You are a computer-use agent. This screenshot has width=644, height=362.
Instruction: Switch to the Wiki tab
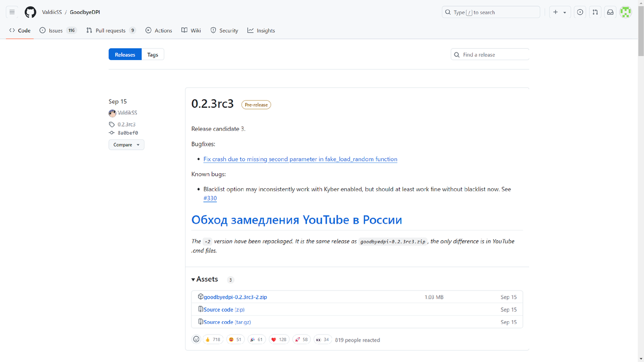(191, 31)
